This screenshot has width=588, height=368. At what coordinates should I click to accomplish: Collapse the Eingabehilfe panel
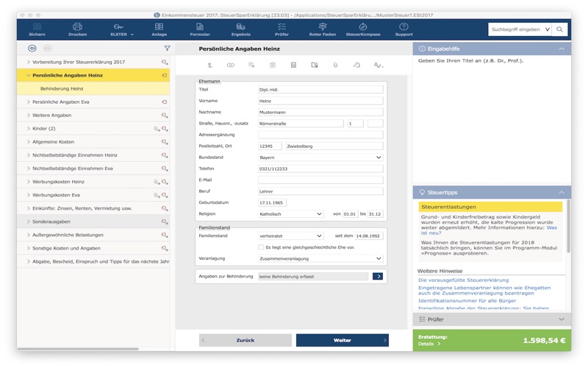coord(562,49)
